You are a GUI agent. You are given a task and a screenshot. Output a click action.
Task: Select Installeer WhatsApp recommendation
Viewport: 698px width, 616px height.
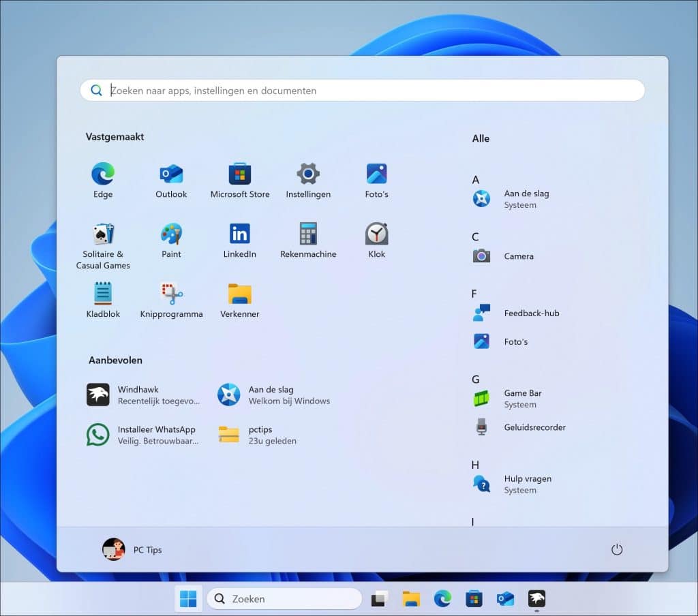(x=143, y=435)
